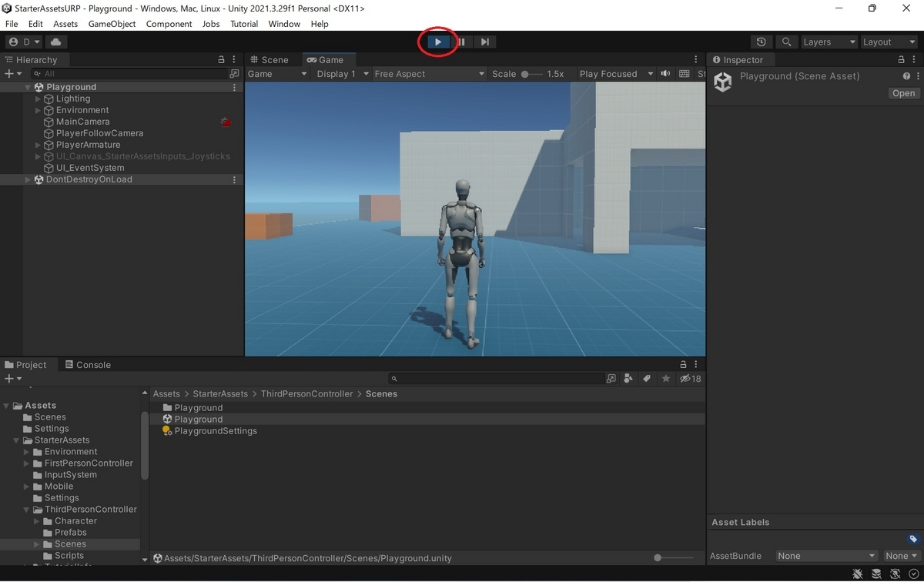This screenshot has width=924, height=582.
Task: Click the Hierarchy create plus button
Action: pos(12,74)
